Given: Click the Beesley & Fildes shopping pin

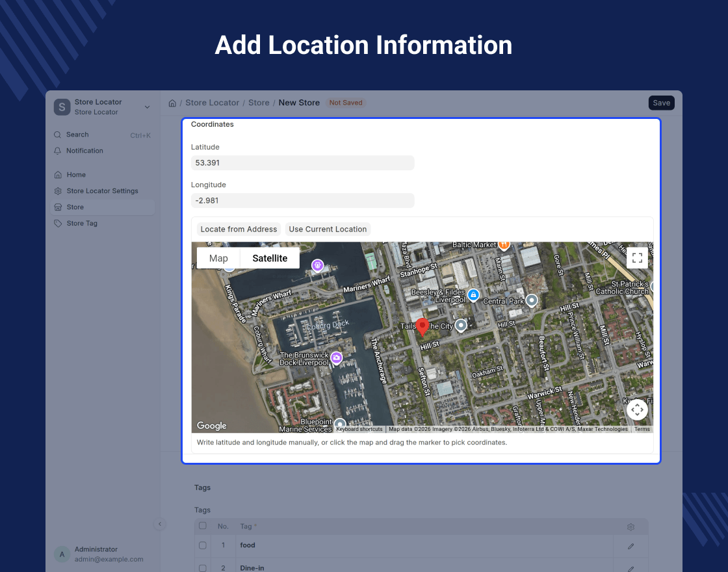Looking at the screenshot, I should (x=473, y=295).
